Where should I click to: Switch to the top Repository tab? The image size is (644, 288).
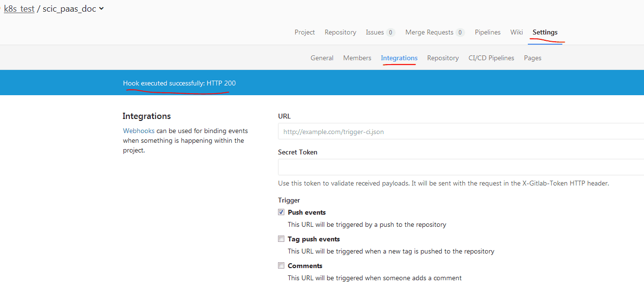click(x=340, y=32)
